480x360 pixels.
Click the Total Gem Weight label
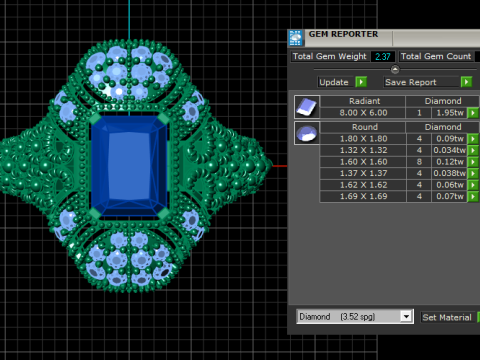click(x=329, y=56)
